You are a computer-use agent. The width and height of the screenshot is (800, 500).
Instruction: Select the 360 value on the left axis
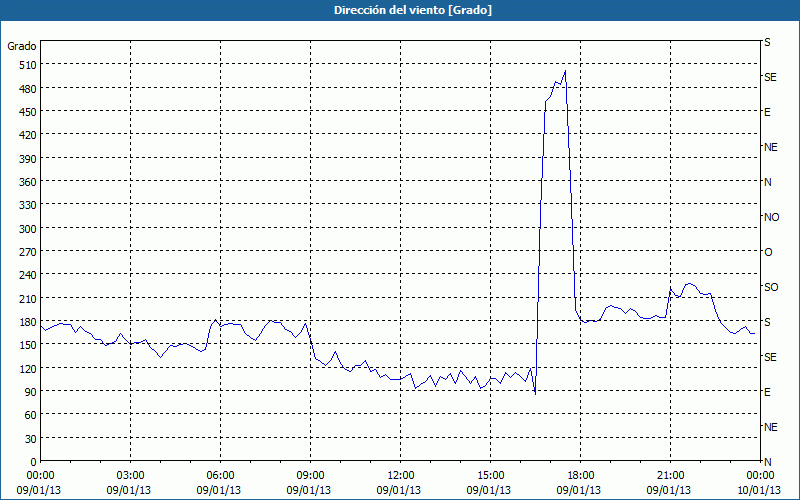pyautogui.click(x=28, y=182)
